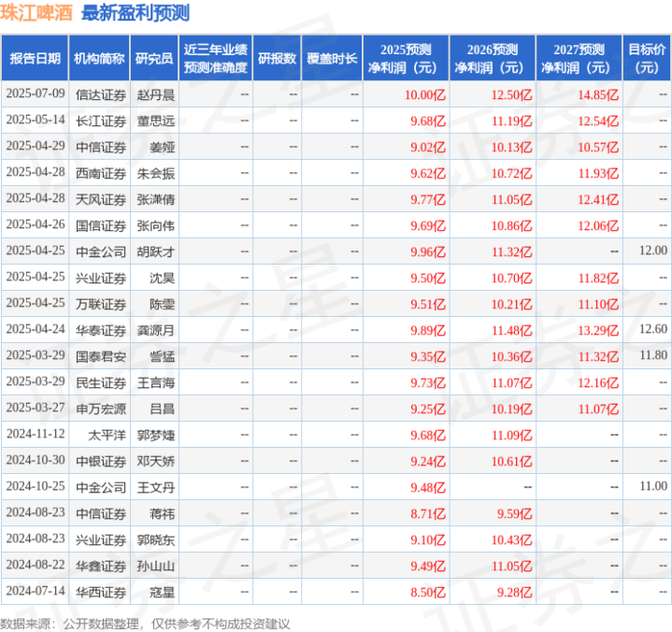Click the 珠江啤酒 title text
The height and width of the screenshot is (632, 672).
tap(36, 13)
